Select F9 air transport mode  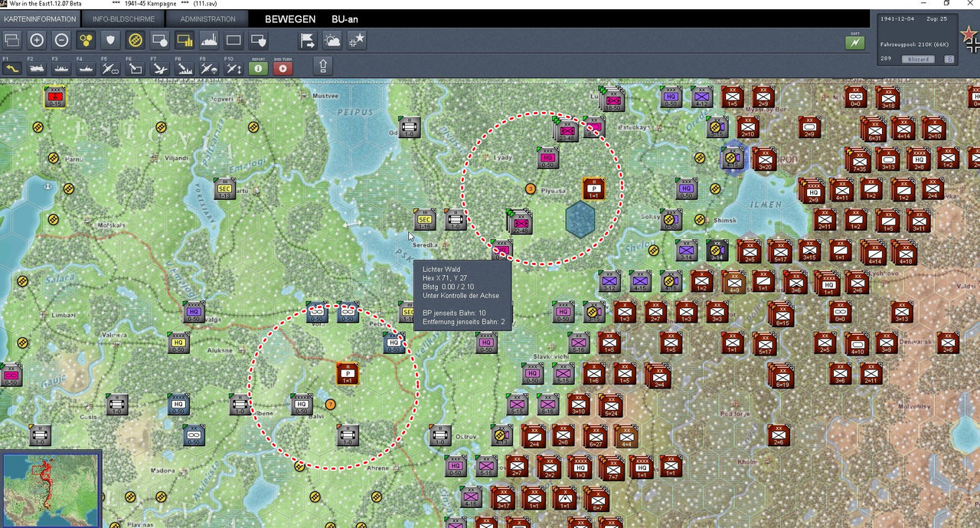[209, 67]
